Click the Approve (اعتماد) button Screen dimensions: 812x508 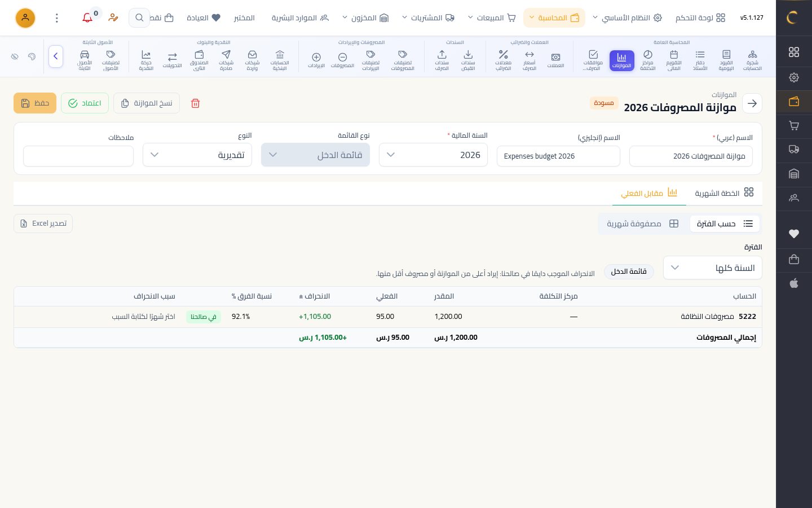(x=85, y=103)
